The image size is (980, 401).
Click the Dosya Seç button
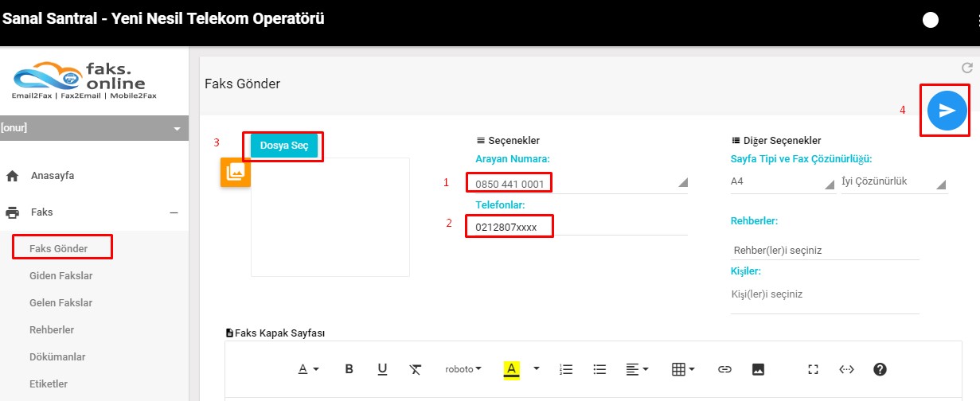coord(284,146)
